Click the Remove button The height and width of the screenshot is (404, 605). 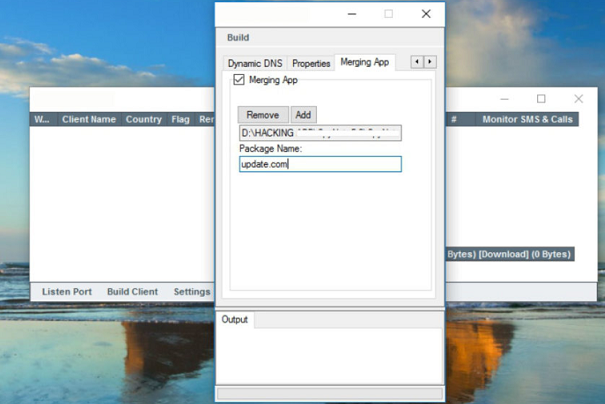click(x=263, y=115)
